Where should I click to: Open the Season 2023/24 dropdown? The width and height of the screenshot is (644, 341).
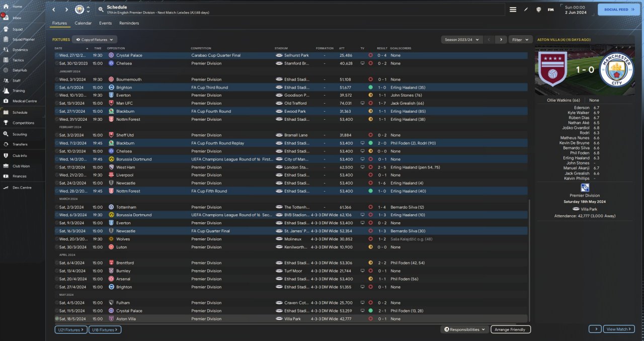click(461, 39)
